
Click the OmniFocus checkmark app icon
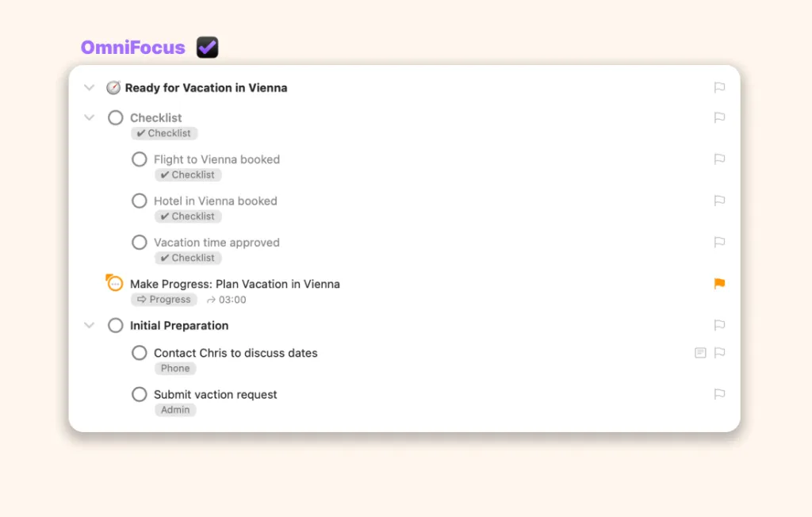click(206, 46)
